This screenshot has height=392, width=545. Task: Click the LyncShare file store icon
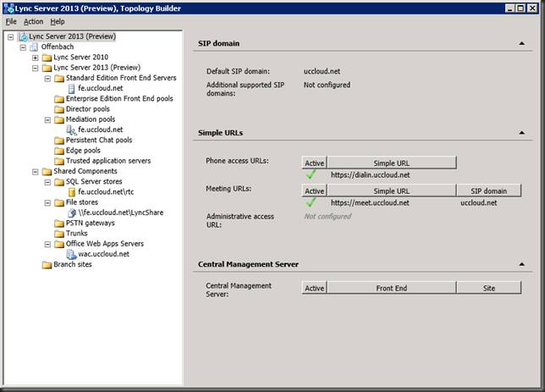click(72, 213)
